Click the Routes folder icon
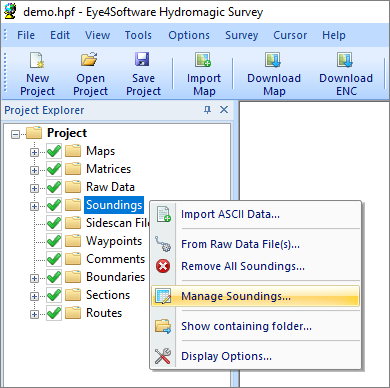The height and width of the screenshot is (388, 390). point(73,313)
